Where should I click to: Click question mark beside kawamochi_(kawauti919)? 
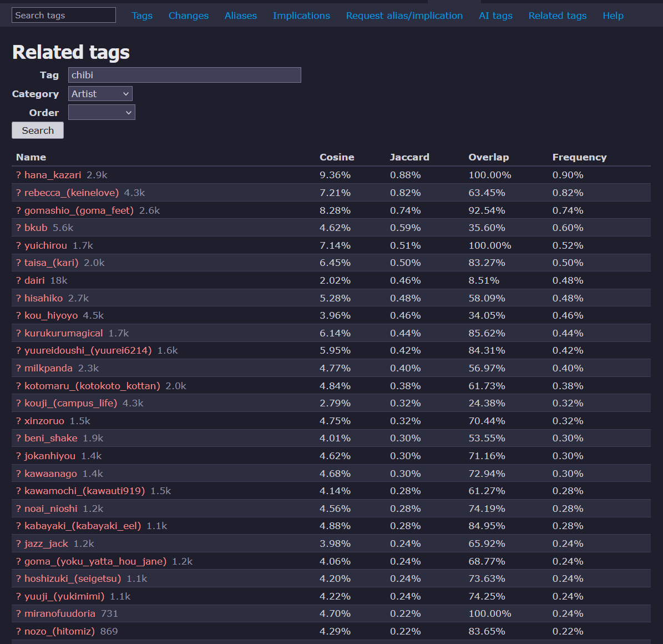point(18,491)
